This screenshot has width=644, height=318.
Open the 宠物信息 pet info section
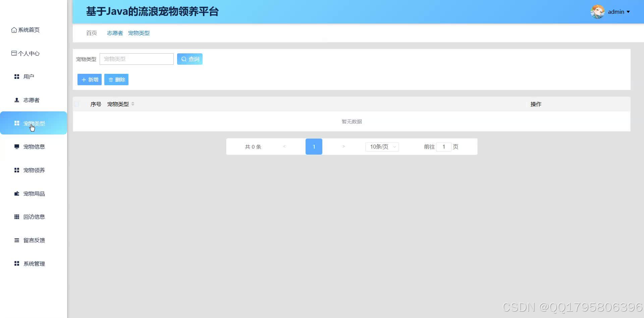pos(16,147)
